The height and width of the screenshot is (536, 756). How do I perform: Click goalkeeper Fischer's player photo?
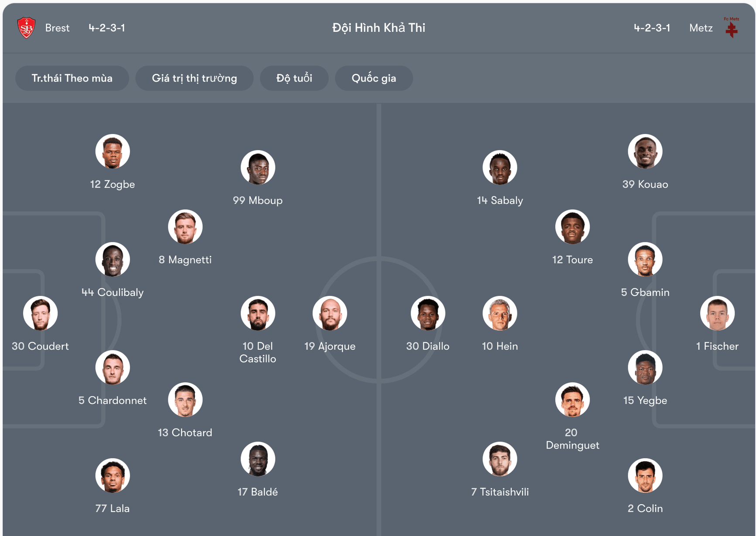tap(718, 313)
